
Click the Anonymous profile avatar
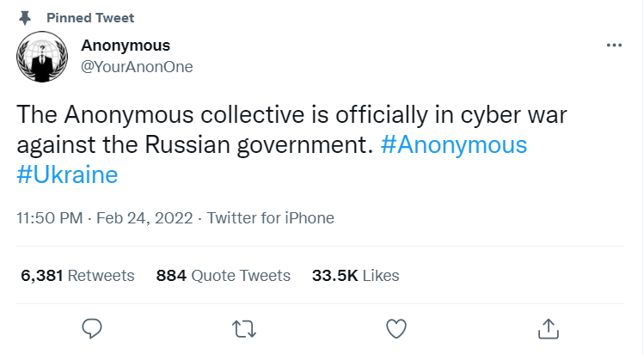(40, 57)
